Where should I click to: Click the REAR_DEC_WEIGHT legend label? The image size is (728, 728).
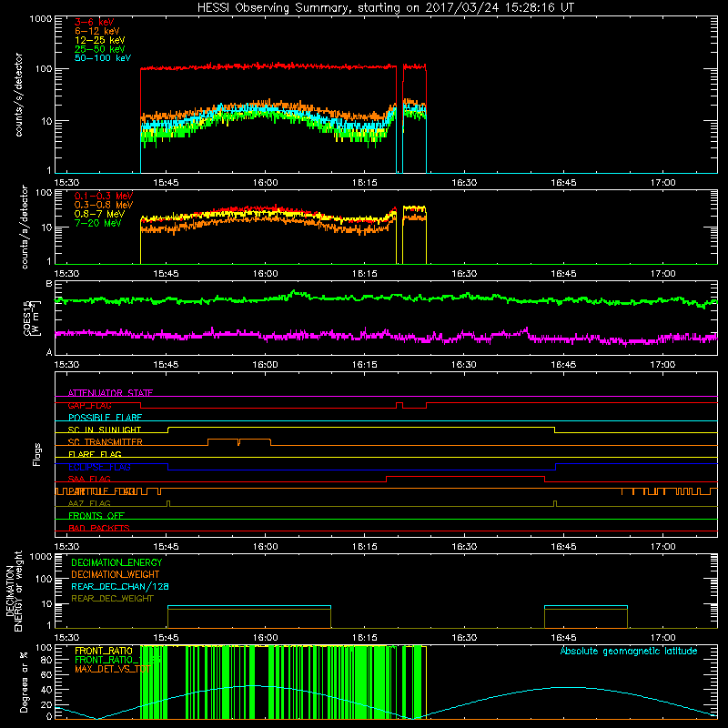pyautogui.click(x=112, y=599)
